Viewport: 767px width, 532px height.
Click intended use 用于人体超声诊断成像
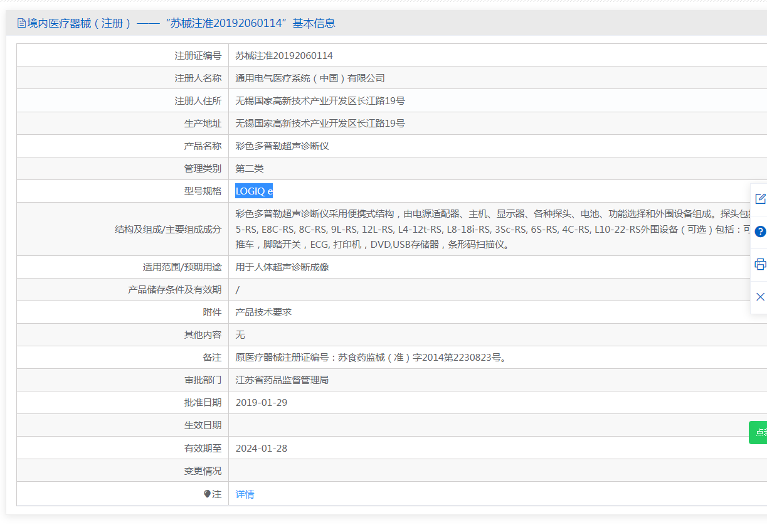pyautogui.click(x=282, y=267)
